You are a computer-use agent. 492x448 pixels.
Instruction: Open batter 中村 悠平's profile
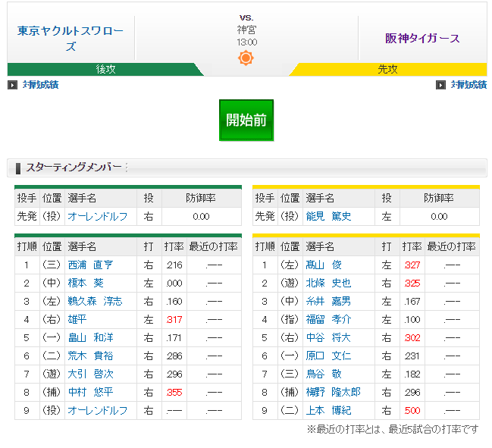(x=90, y=393)
